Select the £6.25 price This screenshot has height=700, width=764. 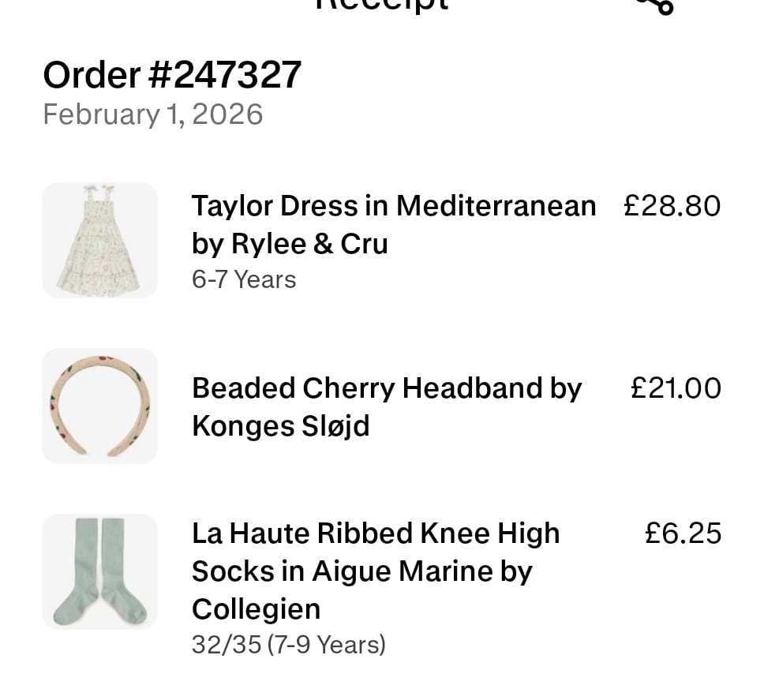pos(683,533)
